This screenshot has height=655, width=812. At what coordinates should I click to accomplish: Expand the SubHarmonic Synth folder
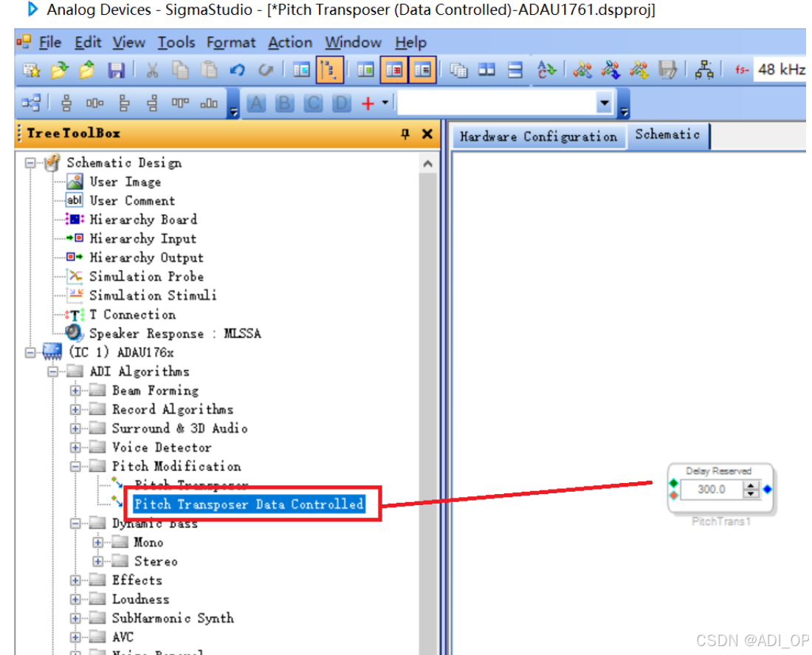pyautogui.click(x=75, y=618)
